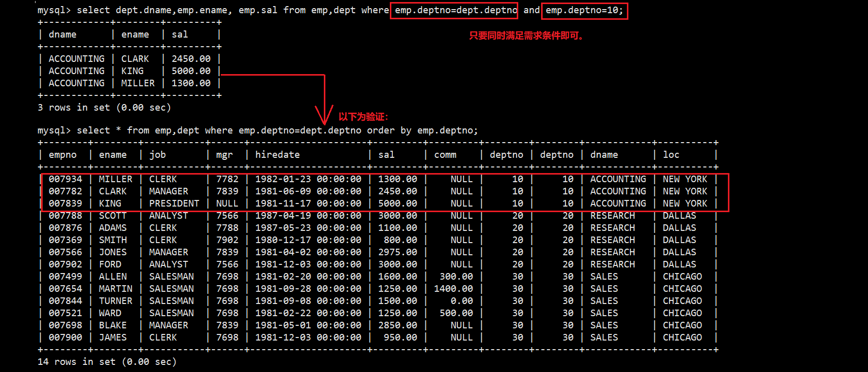Click ADAMS in the ename column

coord(113,228)
